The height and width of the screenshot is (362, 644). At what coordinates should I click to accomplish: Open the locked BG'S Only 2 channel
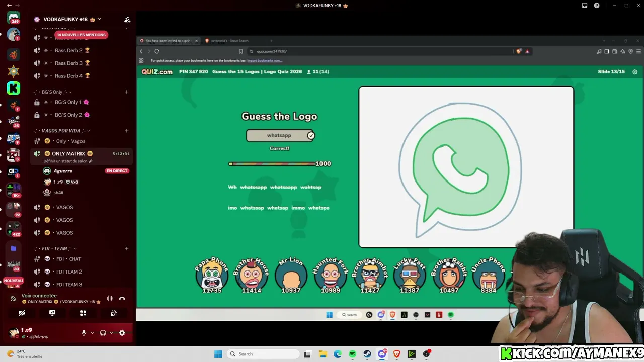coord(82,115)
